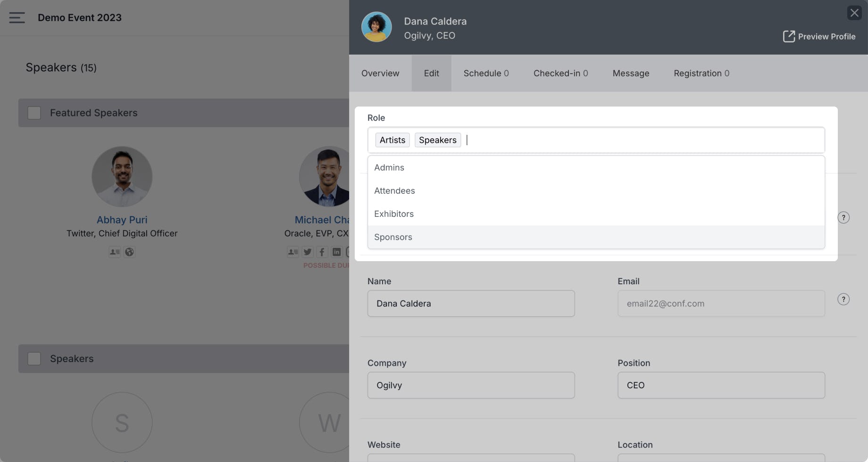
Task: Open the Message tab
Action: pos(631,73)
